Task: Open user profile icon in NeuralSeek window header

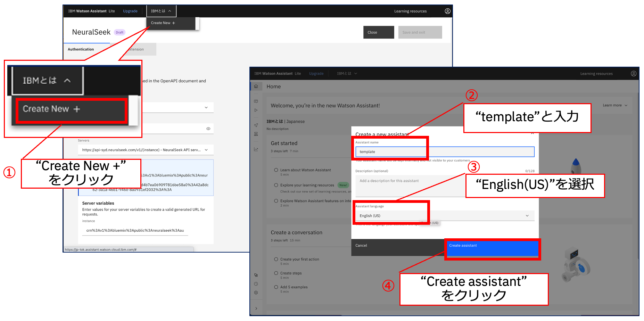Action: click(448, 11)
